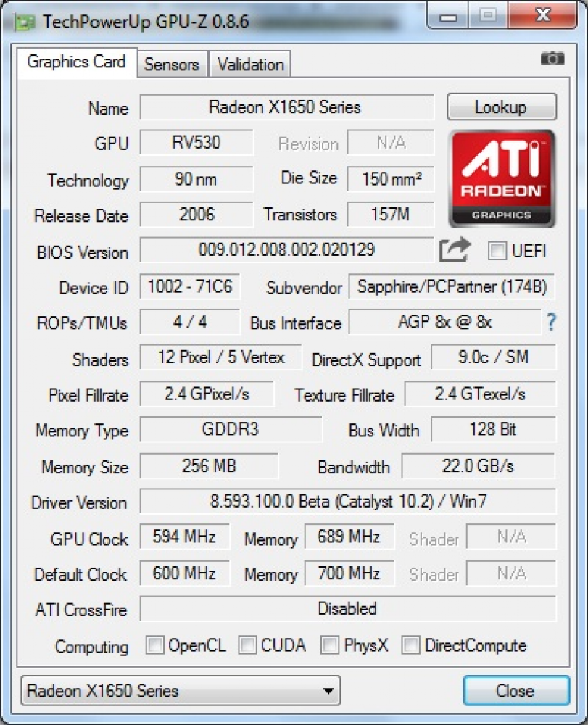Click the Bus Width field 128 Bit

(493, 429)
